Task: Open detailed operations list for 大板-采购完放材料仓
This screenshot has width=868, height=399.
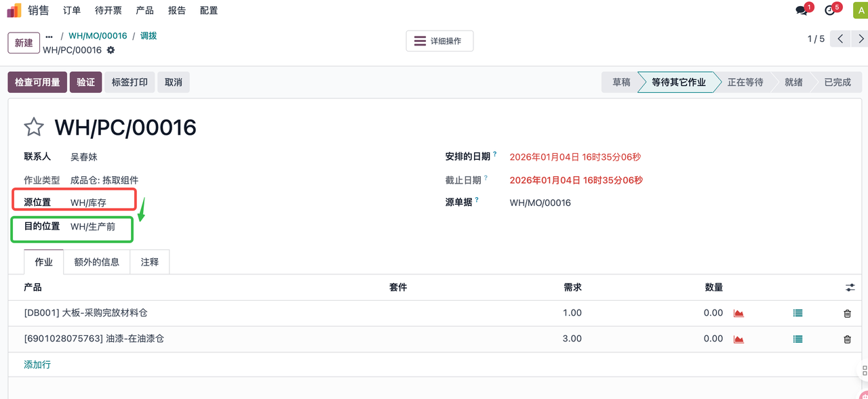Action: tap(797, 313)
